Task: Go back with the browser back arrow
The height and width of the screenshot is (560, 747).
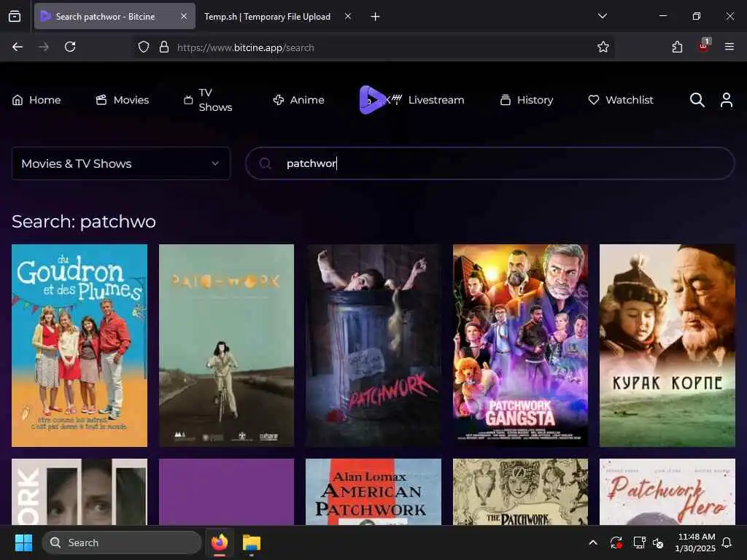Action: click(18, 47)
